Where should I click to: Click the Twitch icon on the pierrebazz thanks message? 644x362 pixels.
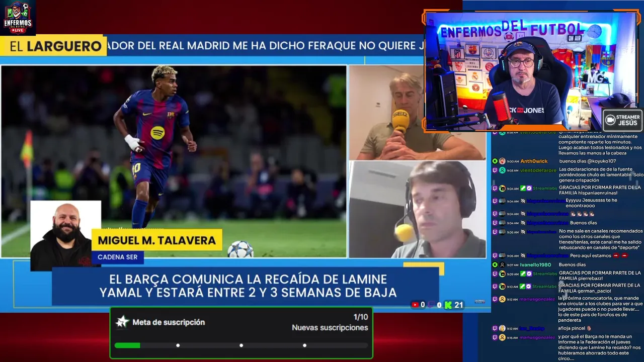495,274
